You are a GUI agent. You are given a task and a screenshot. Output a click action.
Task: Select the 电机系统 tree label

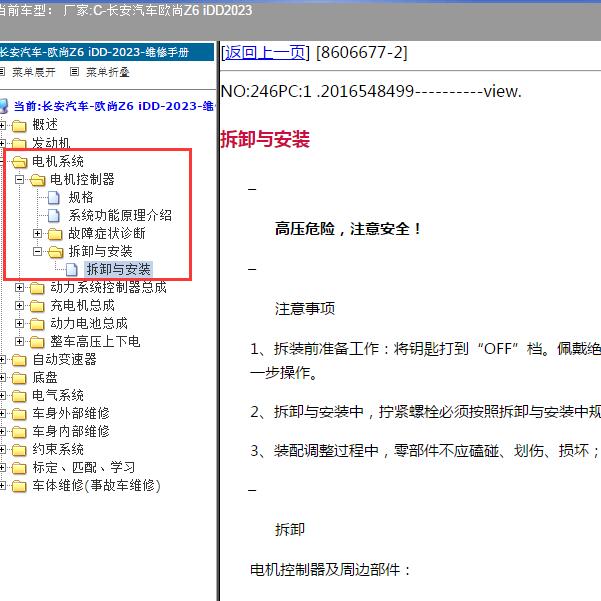(58, 161)
